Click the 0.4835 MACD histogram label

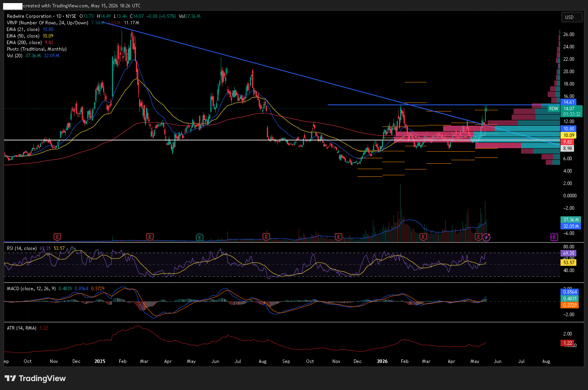569,299
